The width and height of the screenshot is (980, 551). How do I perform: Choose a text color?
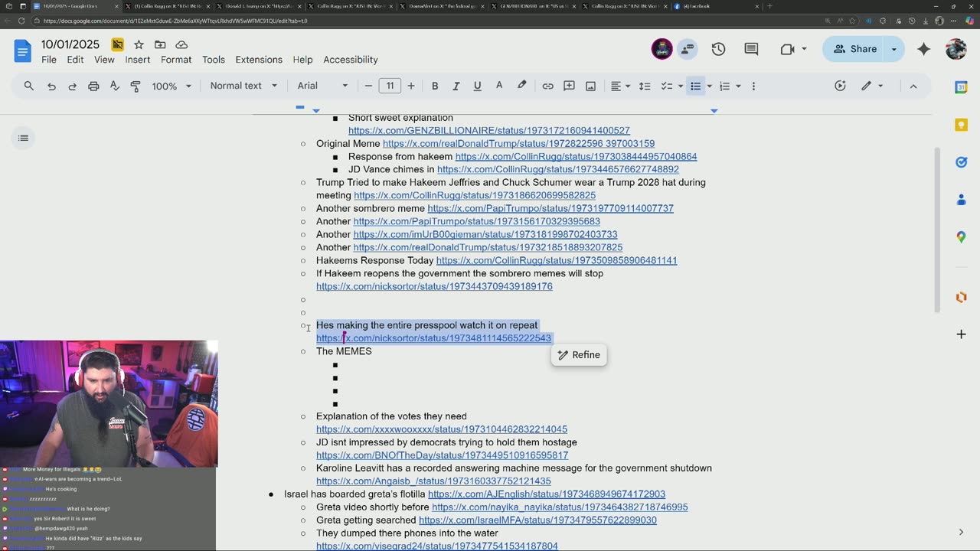[x=499, y=86]
